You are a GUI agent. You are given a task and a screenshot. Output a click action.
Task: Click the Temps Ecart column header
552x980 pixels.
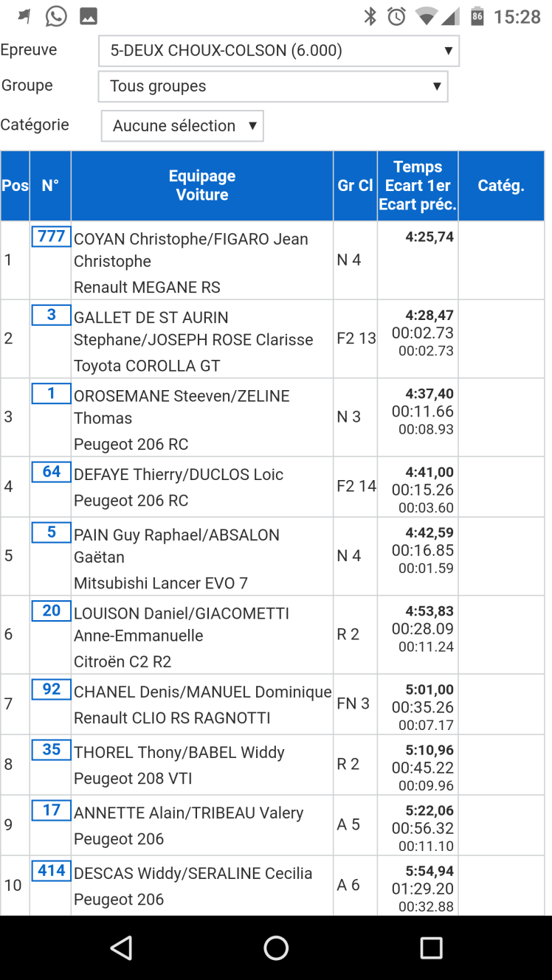pyautogui.click(x=418, y=186)
